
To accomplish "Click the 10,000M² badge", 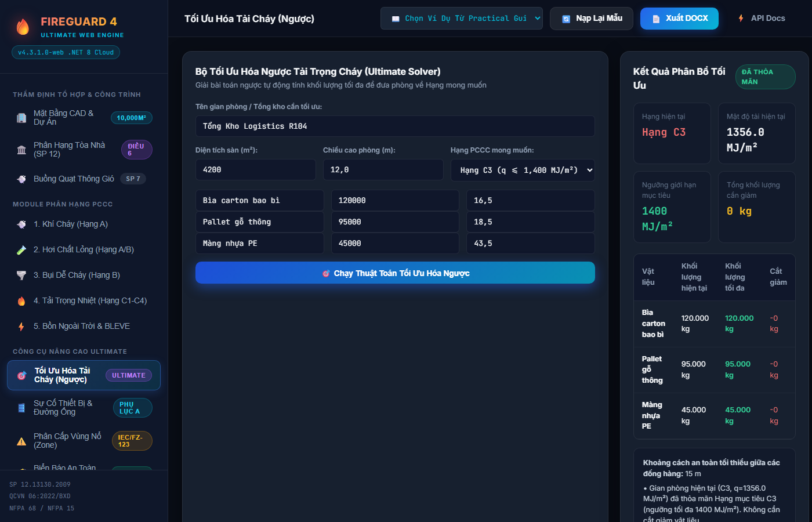I will pos(132,118).
